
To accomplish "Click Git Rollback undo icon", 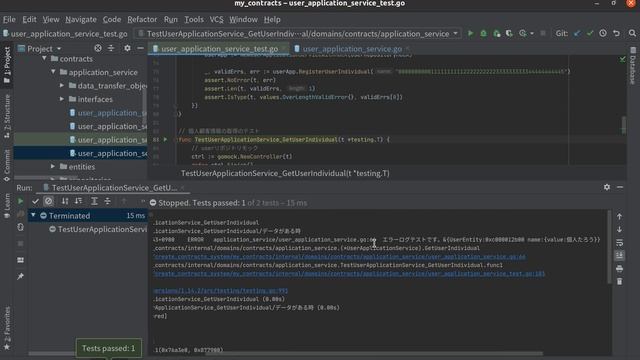I will pyautogui.click(x=616, y=33).
